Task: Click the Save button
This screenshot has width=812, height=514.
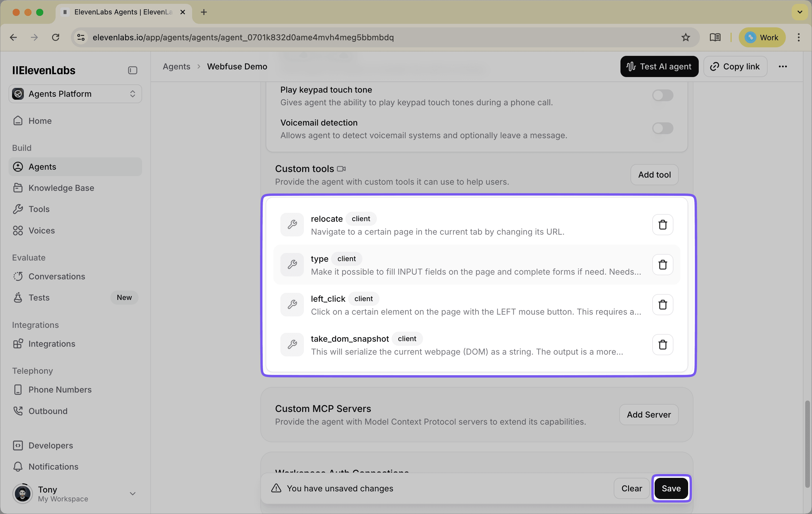Action: [671, 488]
